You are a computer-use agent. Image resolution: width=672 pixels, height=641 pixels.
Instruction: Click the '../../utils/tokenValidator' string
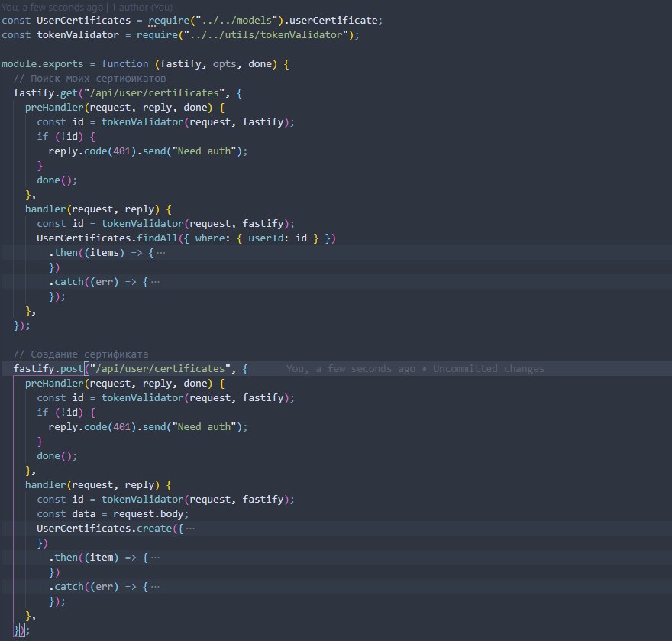(x=266, y=35)
